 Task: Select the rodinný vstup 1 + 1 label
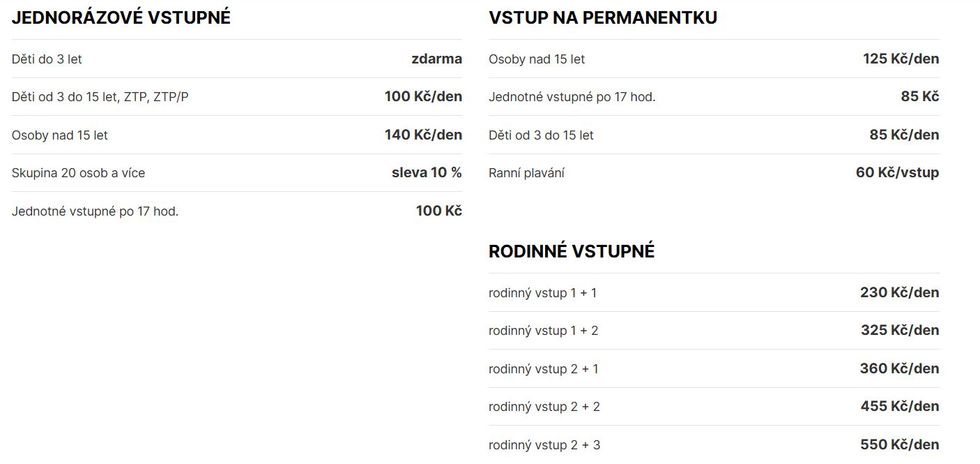pos(542,293)
